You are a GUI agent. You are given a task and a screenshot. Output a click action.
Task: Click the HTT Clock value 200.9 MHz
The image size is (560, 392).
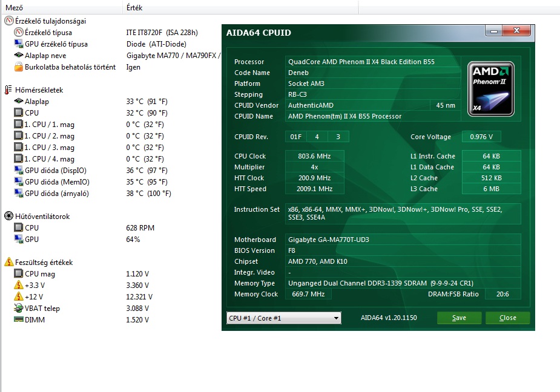[314, 178]
